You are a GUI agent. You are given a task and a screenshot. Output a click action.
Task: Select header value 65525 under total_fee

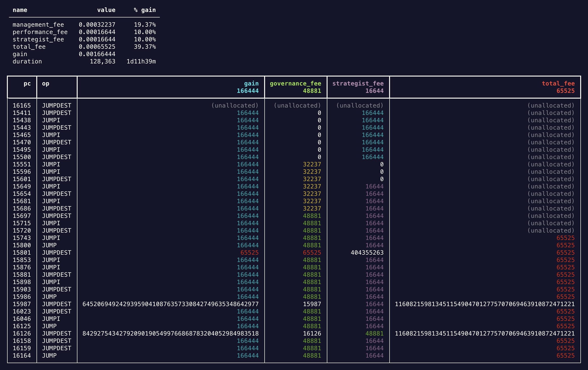click(x=565, y=91)
